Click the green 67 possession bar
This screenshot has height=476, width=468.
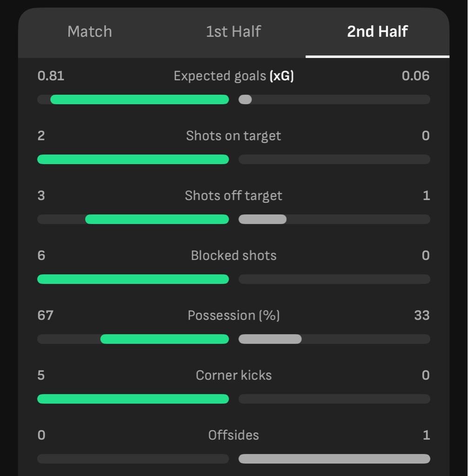pyautogui.click(x=165, y=339)
